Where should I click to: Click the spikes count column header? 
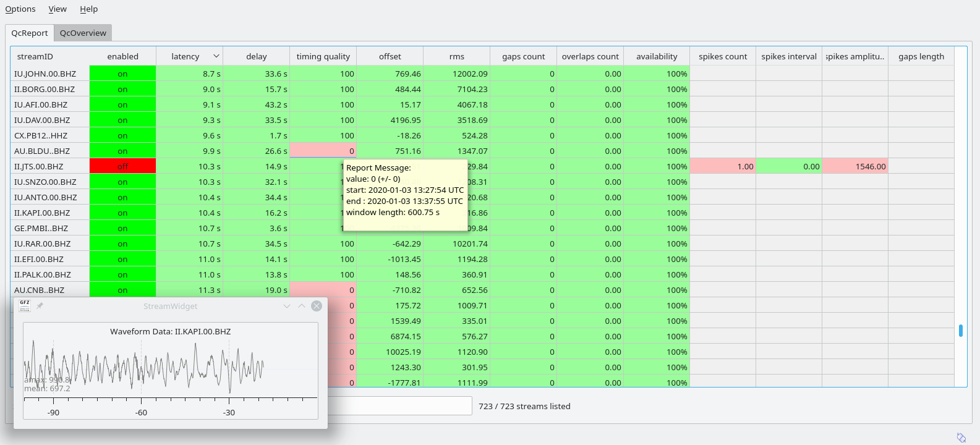723,56
